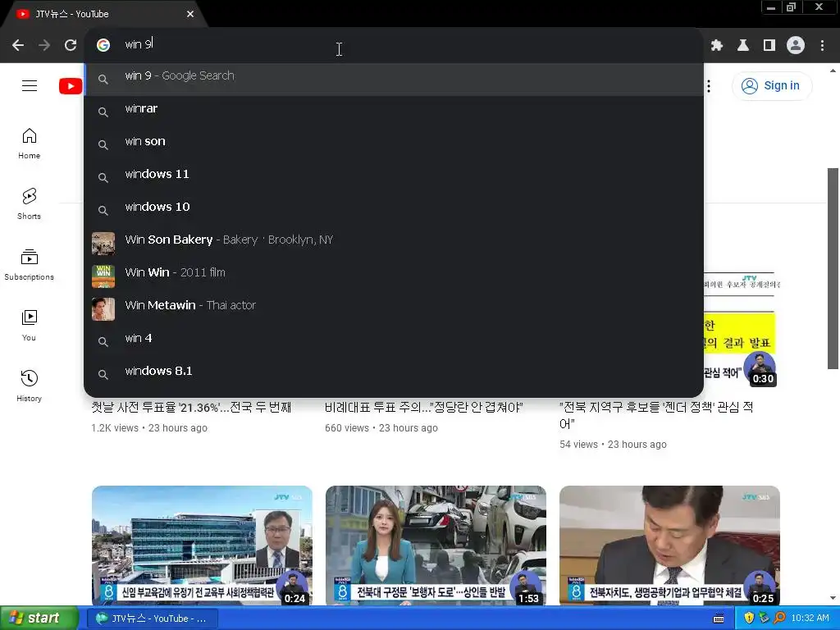Click the Win Son Bakery thumbnail image
Image resolution: width=840 pixels, height=630 pixels.
[x=103, y=244]
